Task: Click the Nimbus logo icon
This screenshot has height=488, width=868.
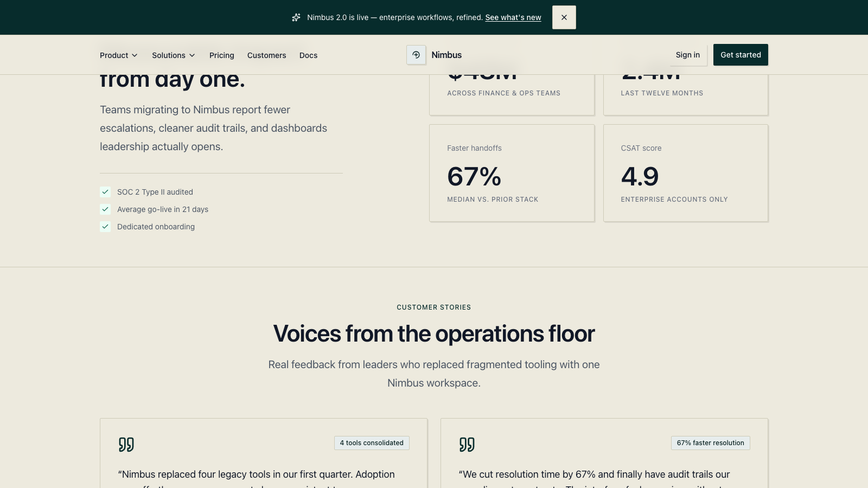Action: pyautogui.click(x=416, y=55)
